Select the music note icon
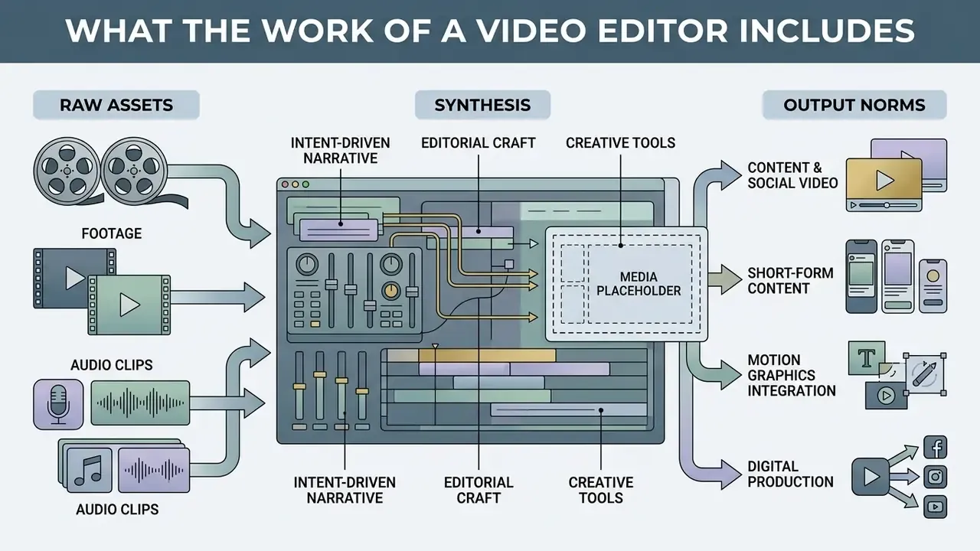 [90, 471]
